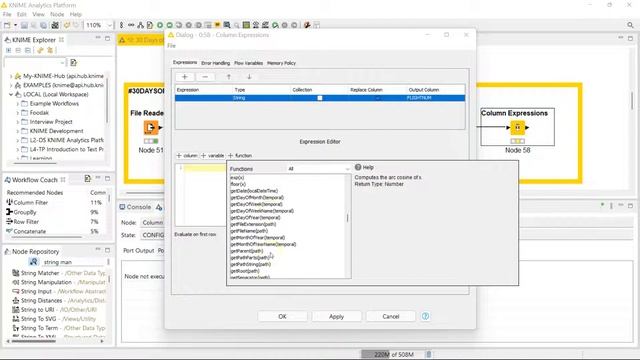Expand the My-KNIME-Hub tree item

pos(11,76)
